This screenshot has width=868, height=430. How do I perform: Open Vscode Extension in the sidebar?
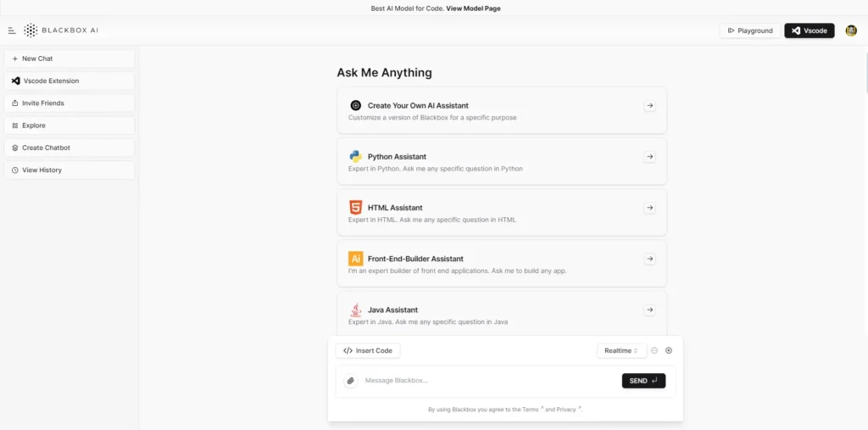coord(70,81)
